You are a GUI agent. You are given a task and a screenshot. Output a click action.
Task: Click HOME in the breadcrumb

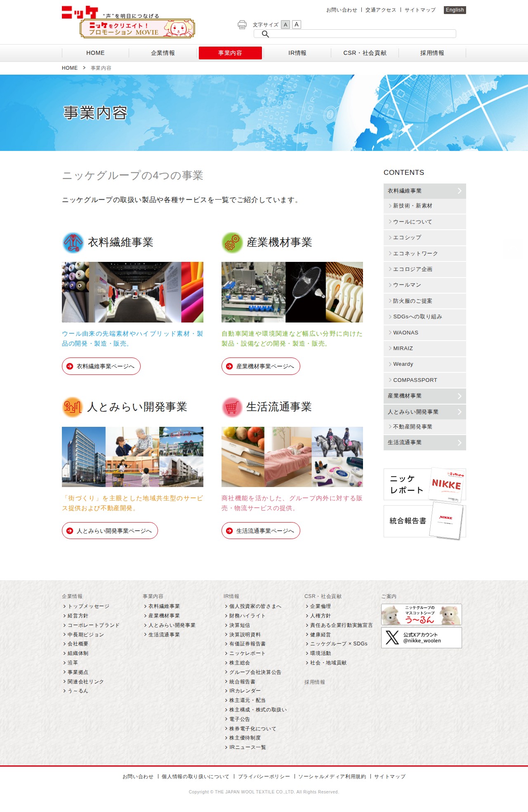coord(70,68)
